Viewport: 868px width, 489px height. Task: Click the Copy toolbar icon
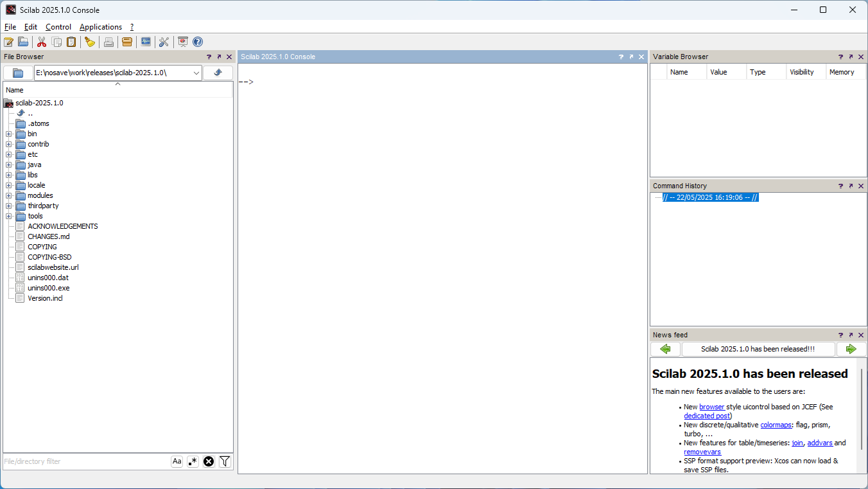tap(56, 42)
